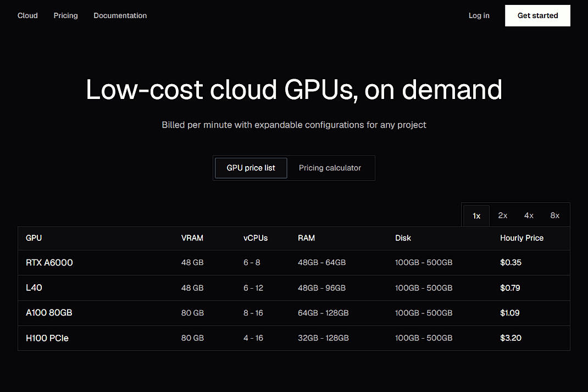Select the 8x GPU count tab
588x392 pixels.
[x=554, y=216]
